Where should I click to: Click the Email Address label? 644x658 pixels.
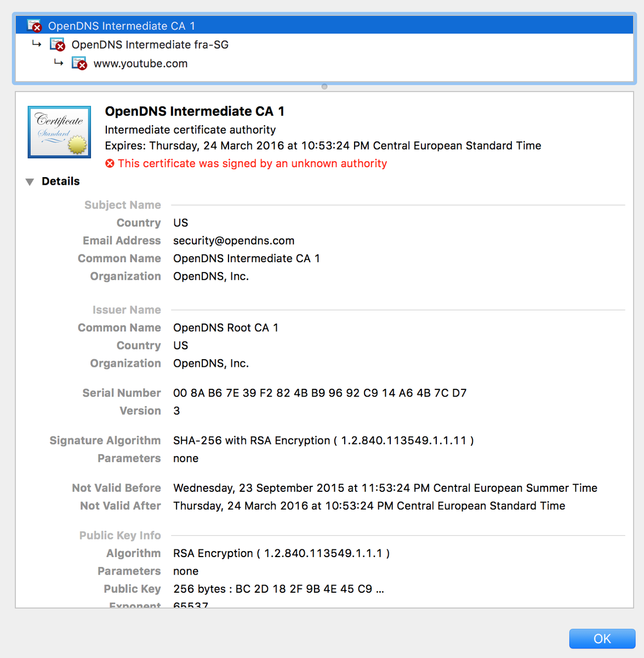coord(122,241)
